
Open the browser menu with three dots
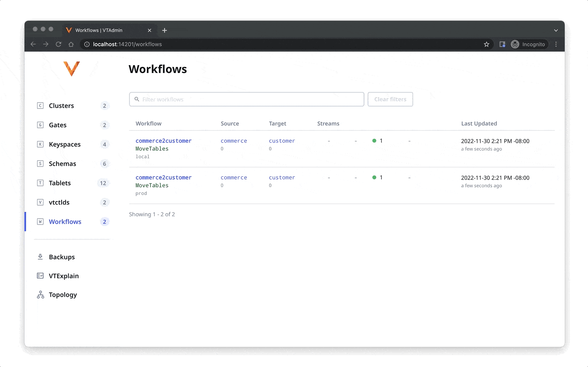(556, 44)
